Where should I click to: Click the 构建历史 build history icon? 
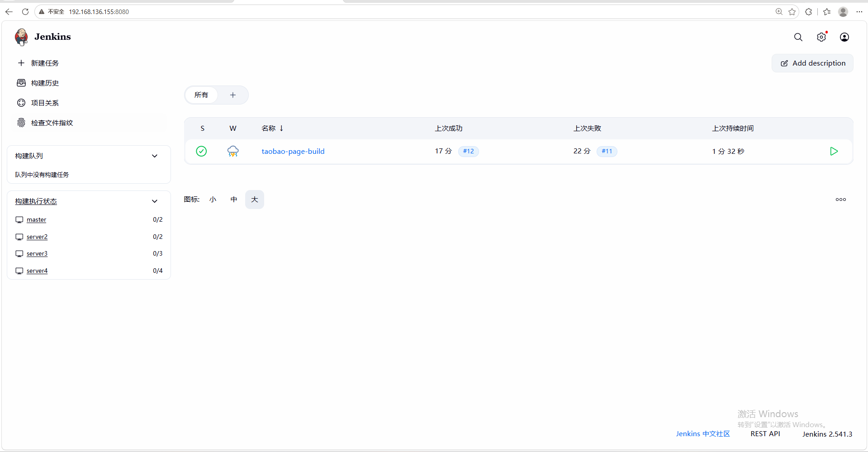pos(21,83)
